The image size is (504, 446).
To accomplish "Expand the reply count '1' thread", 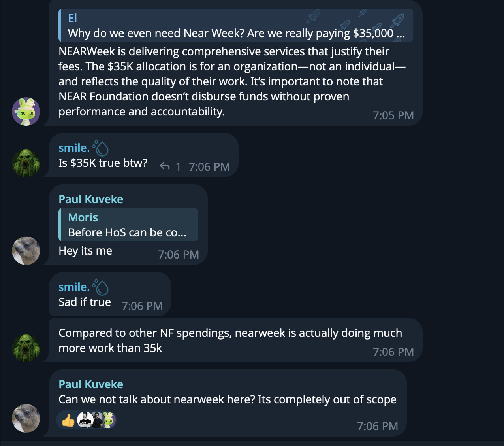I will point(178,167).
